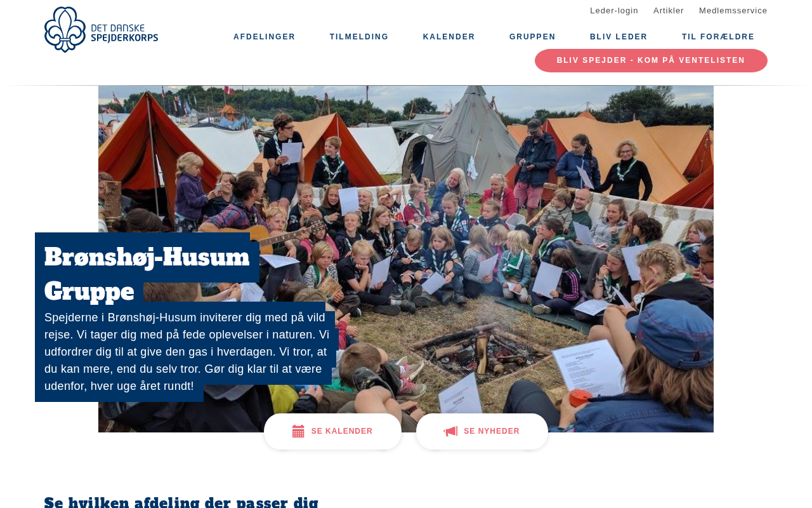This screenshot has width=812, height=508.
Task: Open Medlemsservice from the top bar
Action: 733,11
